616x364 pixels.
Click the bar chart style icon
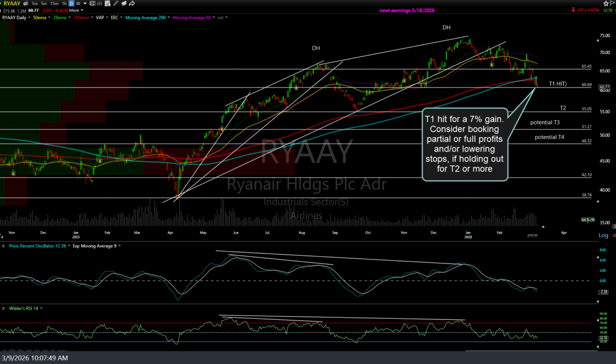point(100,4)
